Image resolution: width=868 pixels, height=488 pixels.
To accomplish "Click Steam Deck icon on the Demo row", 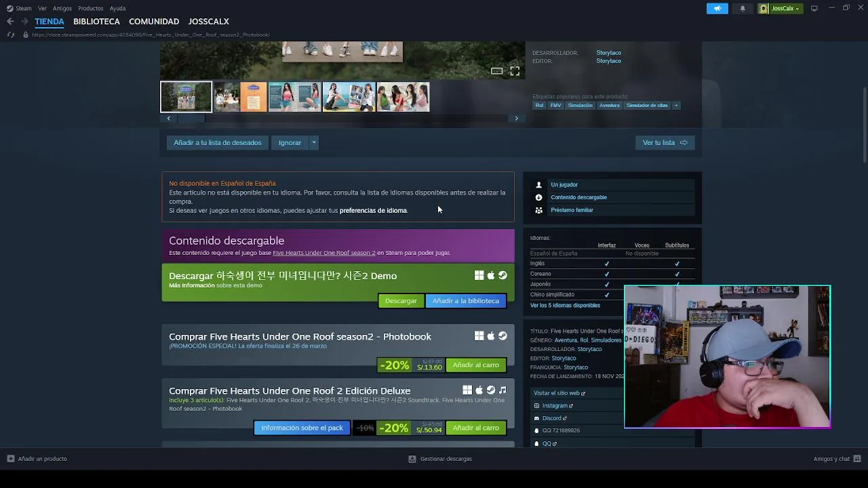I will point(502,275).
